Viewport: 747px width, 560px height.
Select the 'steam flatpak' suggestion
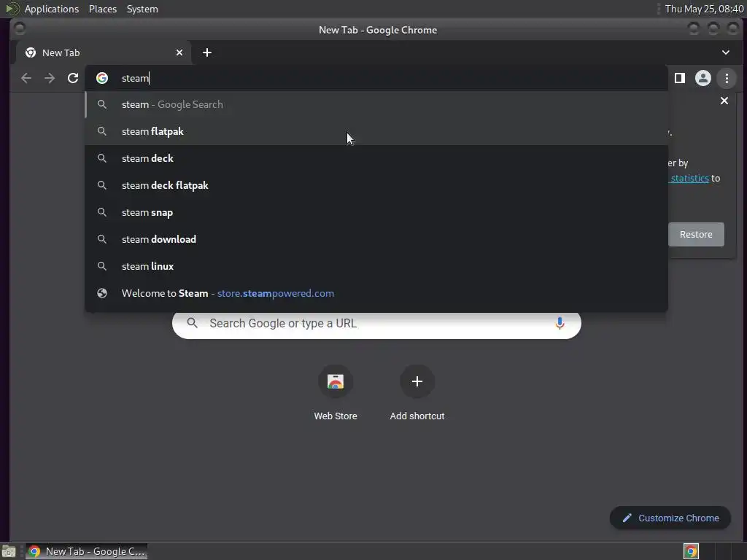coord(376,132)
